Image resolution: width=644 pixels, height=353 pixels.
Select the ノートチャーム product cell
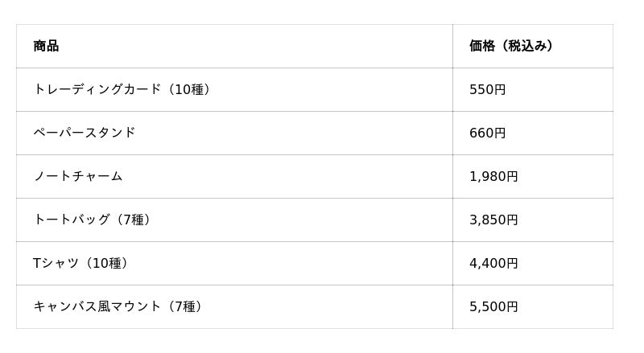78,176
